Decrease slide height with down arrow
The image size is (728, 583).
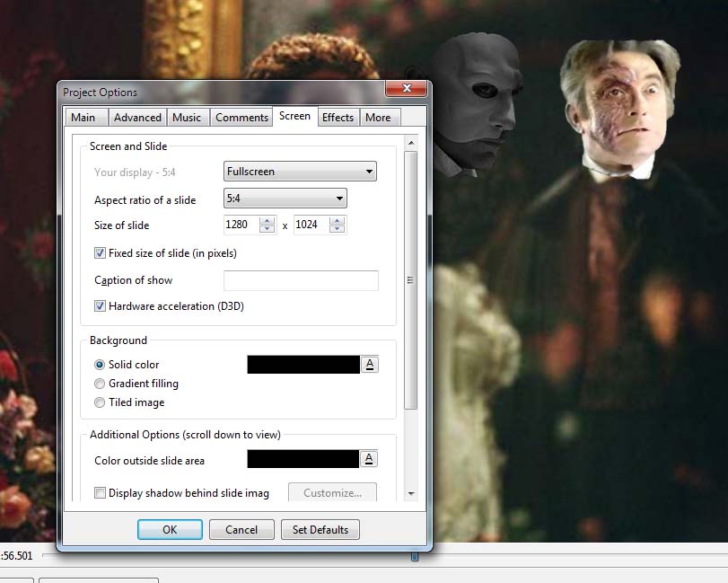(338, 229)
